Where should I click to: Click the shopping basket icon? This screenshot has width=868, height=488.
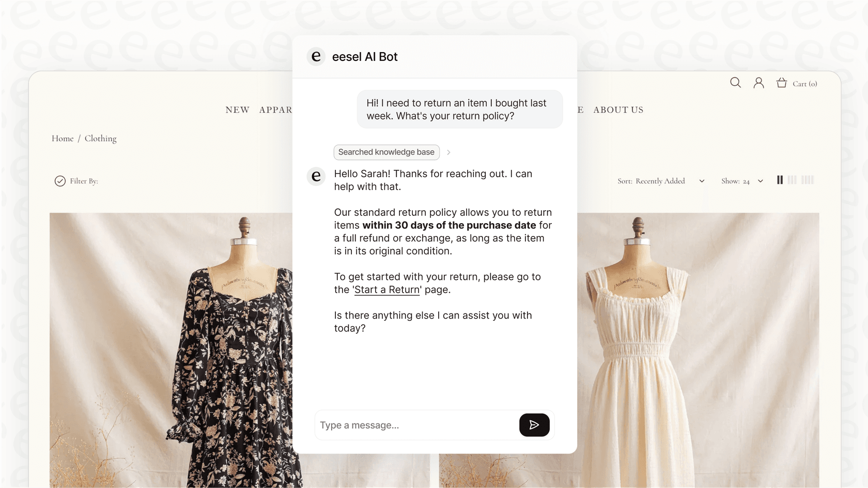point(782,82)
